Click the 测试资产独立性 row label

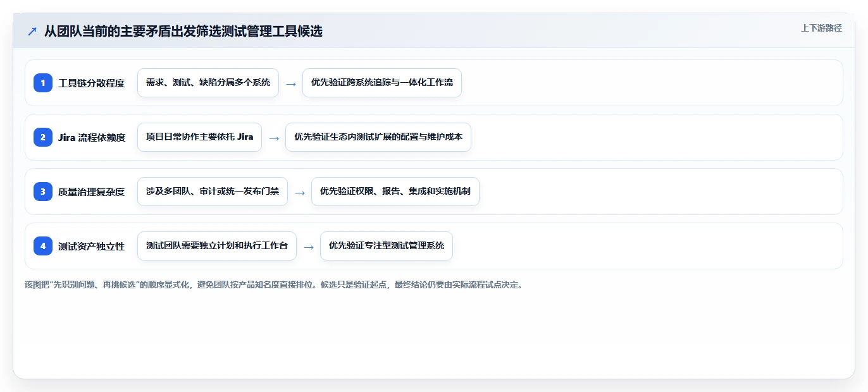point(92,246)
